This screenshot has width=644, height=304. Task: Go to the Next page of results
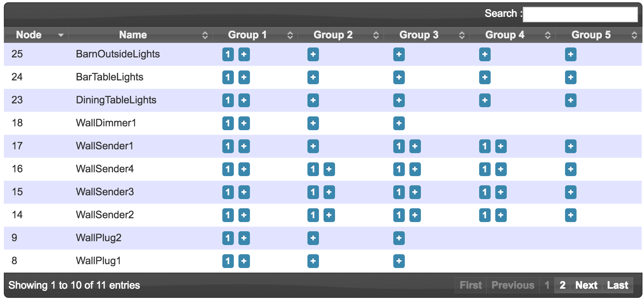[587, 285]
